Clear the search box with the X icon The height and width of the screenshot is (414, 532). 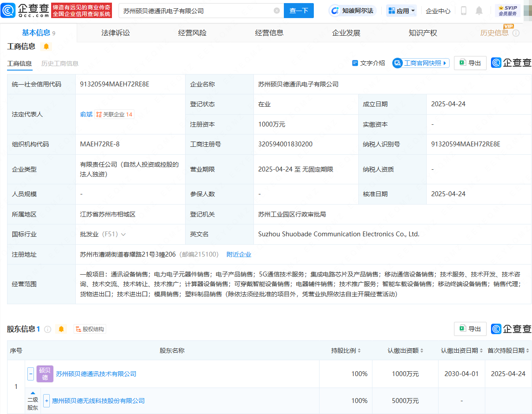pos(277,11)
